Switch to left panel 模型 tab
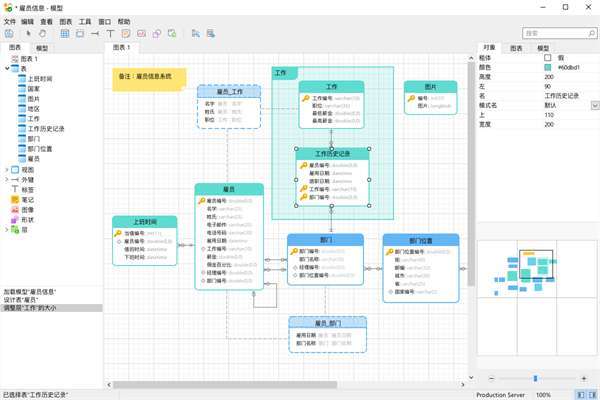Screen dimensions: 600x400 tap(42, 48)
